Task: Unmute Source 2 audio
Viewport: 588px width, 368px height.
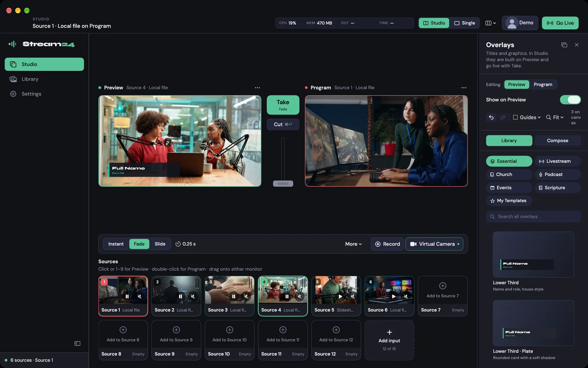Action: pyautogui.click(x=193, y=296)
